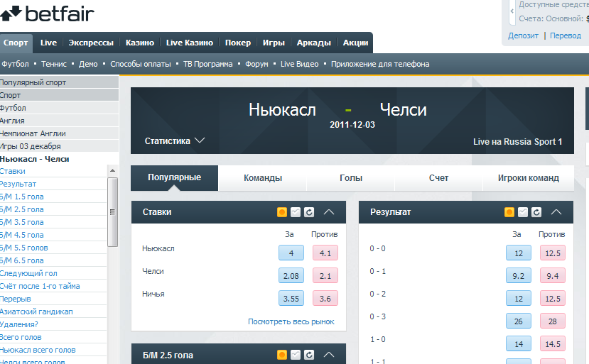
Task: Select the Голы market tab
Action: coord(351,178)
